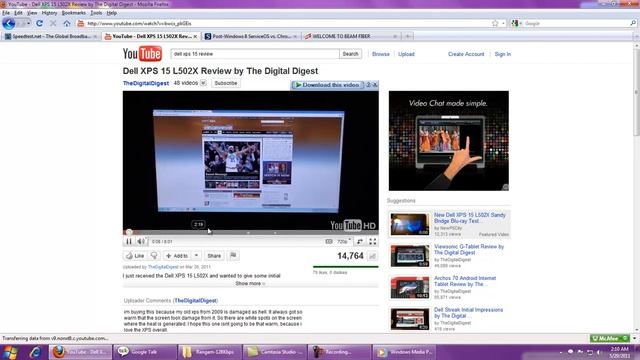Dislike the video with thumbs-down icon
This screenshot has width=640, height=360.
pyautogui.click(x=154, y=256)
